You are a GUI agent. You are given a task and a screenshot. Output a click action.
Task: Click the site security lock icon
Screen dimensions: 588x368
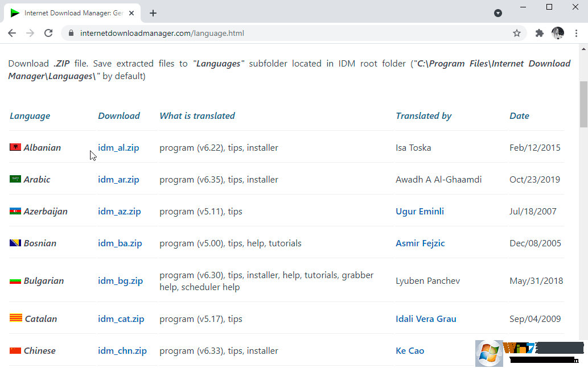tap(71, 33)
